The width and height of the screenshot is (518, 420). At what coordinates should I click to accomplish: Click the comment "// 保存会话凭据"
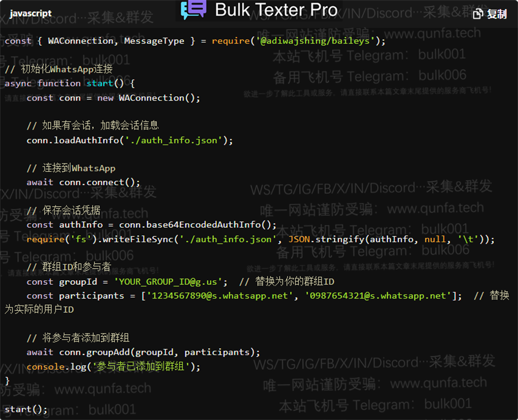[x=63, y=211]
